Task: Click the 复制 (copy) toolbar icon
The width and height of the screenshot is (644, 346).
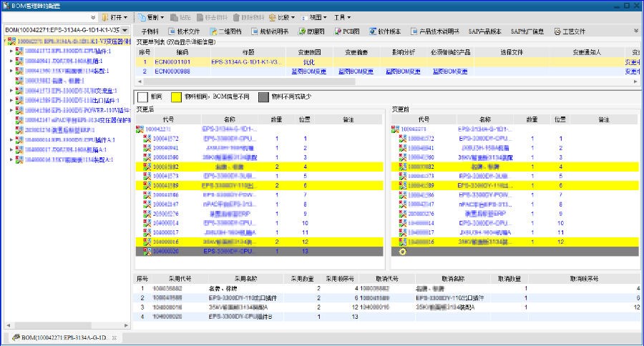Action: [x=142, y=16]
